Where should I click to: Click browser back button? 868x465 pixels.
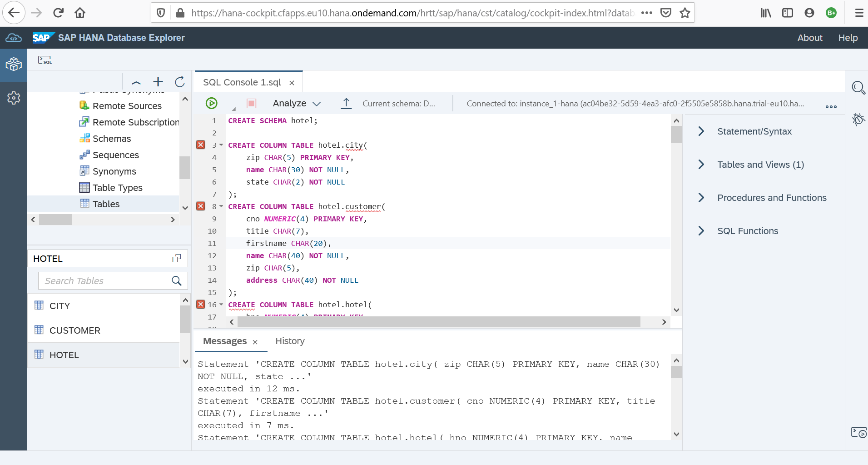tap(14, 13)
